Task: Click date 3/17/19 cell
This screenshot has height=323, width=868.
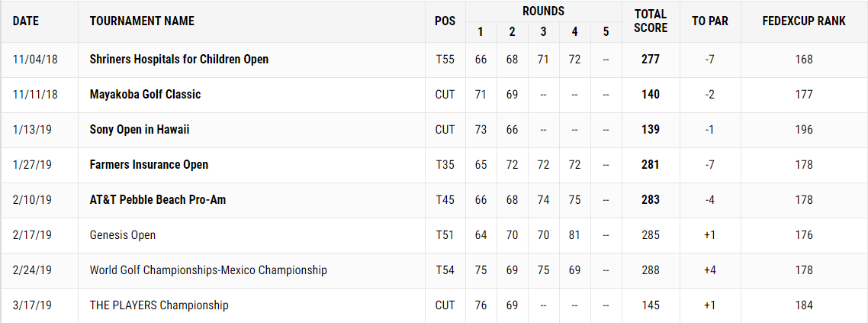Action: coord(31,305)
